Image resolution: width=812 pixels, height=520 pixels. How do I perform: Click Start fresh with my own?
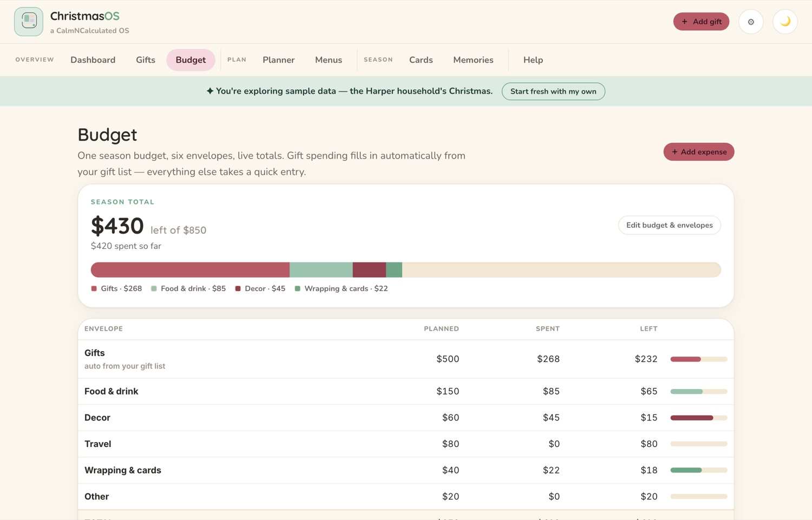click(553, 91)
